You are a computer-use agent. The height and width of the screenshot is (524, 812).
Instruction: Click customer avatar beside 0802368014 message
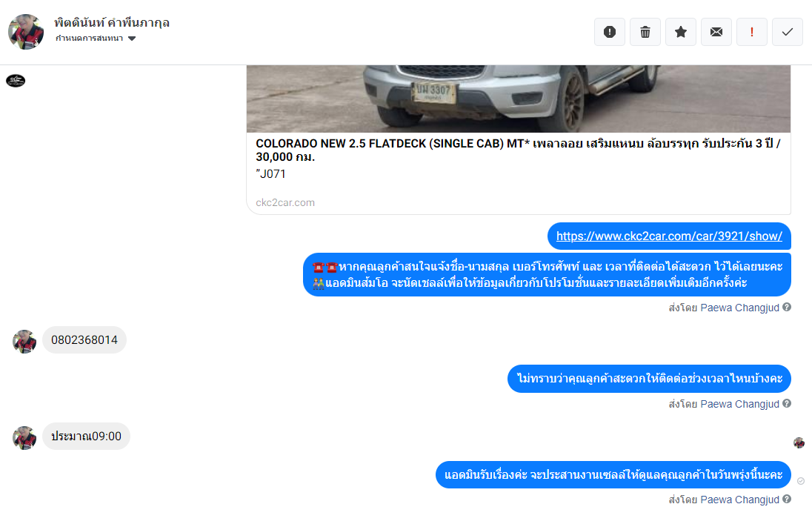pyautogui.click(x=24, y=342)
